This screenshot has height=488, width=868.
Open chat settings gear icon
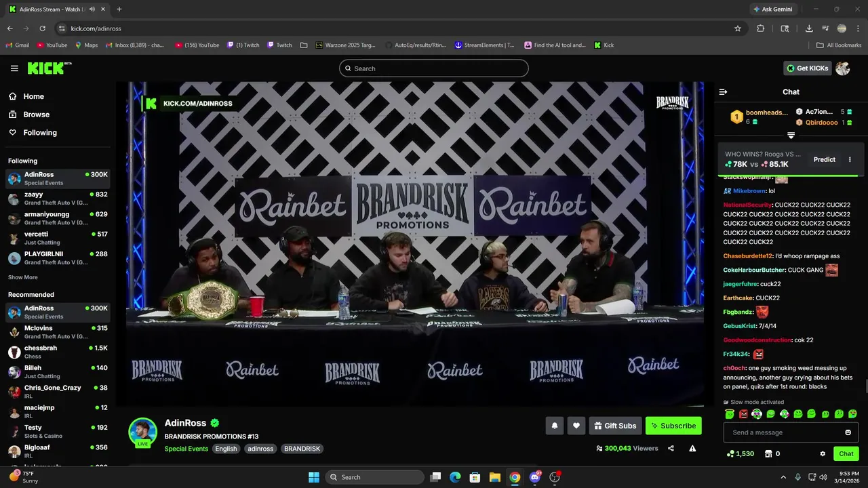[x=823, y=454]
